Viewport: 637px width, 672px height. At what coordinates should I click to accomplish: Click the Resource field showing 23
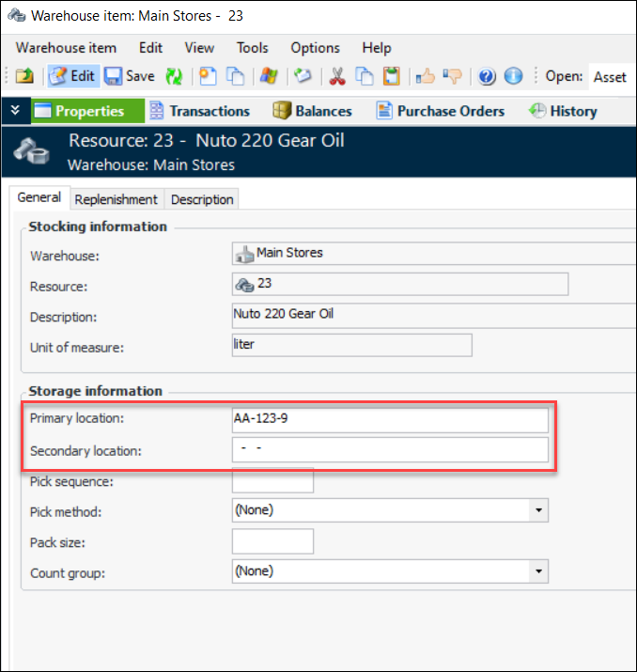tap(400, 284)
